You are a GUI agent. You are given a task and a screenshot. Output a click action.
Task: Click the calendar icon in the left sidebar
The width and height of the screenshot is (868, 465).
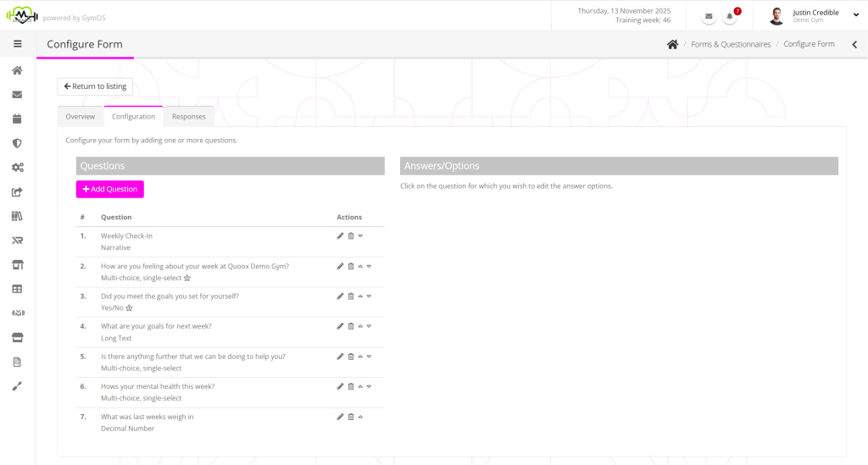pos(17,119)
